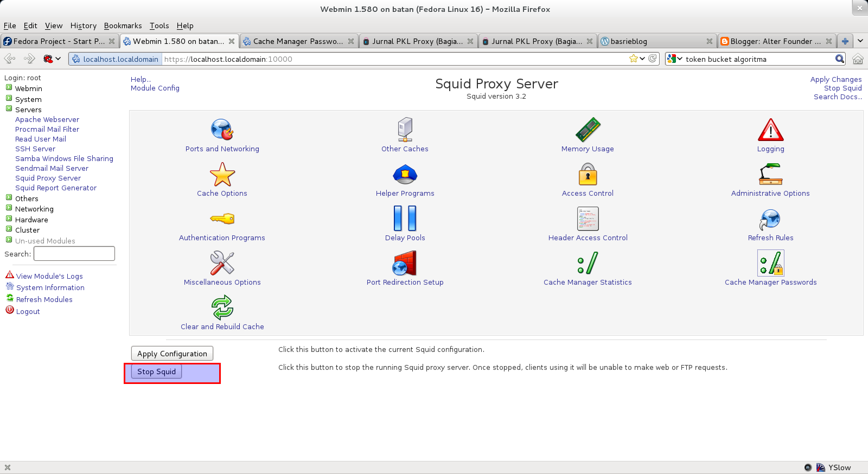Viewport: 868px width, 474px height.
Task: Open the Bookmarks menu
Action: coord(123,25)
